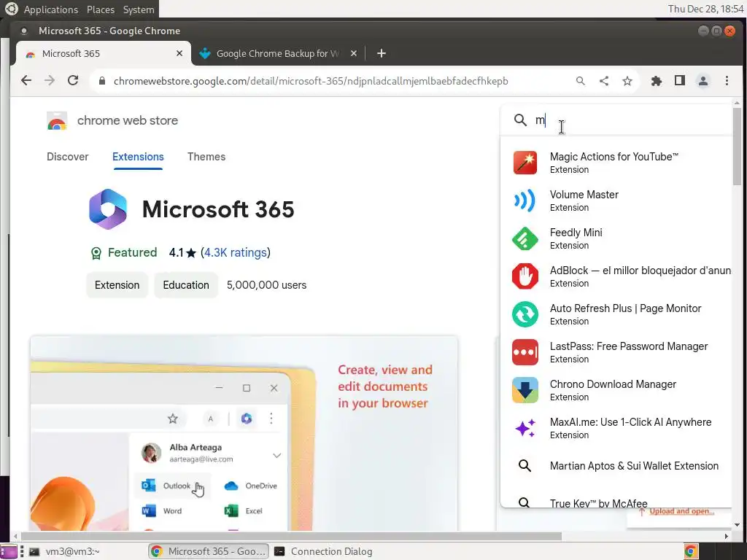This screenshot has width=747, height=560.
Task: Select AdBlock extension suggestion
Action: pyautogui.click(x=616, y=276)
